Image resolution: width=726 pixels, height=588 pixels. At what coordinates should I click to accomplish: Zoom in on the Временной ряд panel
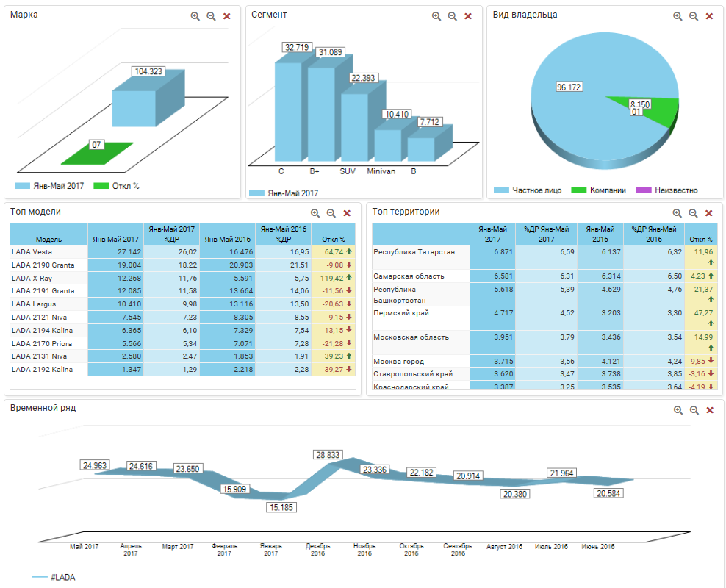(x=678, y=410)
